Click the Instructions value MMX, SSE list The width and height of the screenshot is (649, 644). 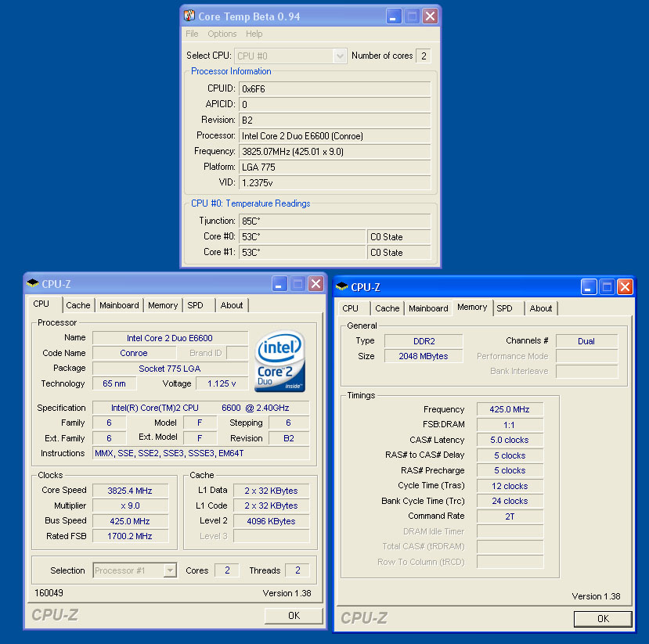click(200, 453)
